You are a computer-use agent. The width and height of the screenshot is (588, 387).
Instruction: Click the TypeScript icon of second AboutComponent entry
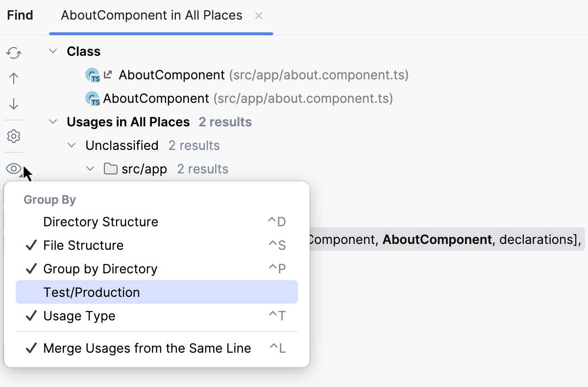pyautogui.click(x=93, y=99)
